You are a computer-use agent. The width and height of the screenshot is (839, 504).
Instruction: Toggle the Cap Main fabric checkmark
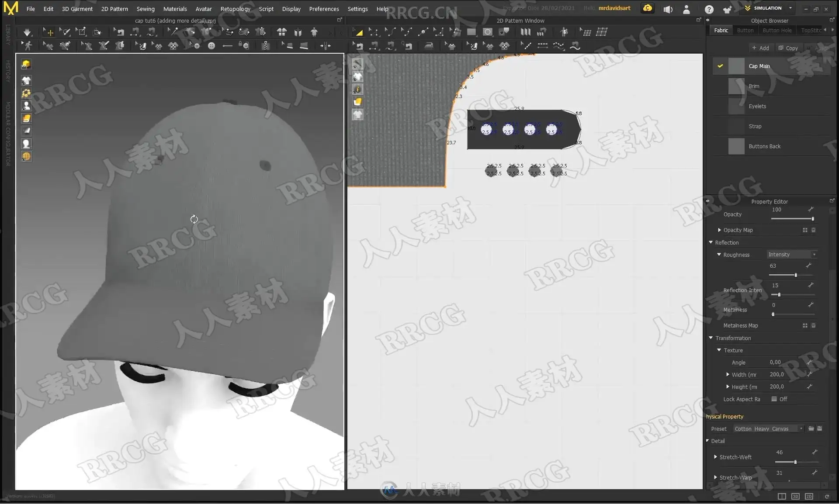coord(720,66)
